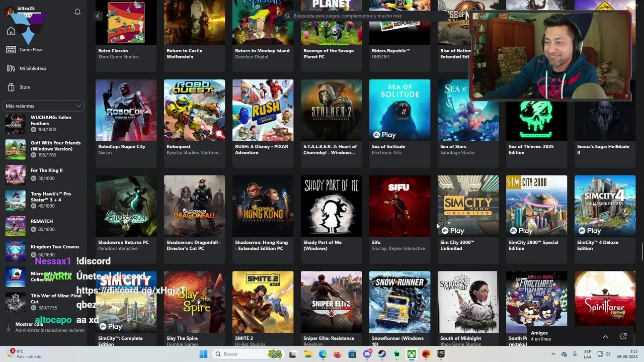644x362 pixels.
Task: Open Tony Hawk's Pro Skater 3 + 4 entry
Action: click(x=43, y=200)
